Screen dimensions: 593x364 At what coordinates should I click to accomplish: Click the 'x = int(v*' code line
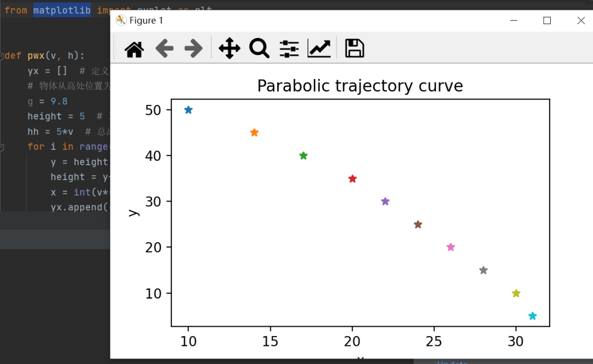[80, 192]
